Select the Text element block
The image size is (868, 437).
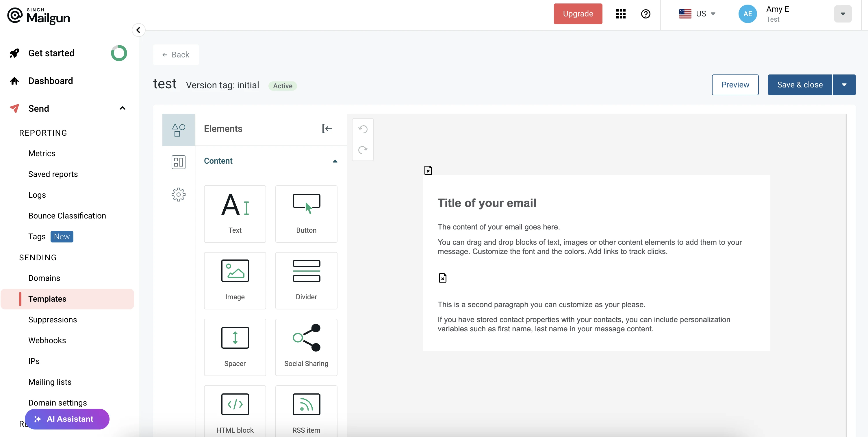coord(235,214)
